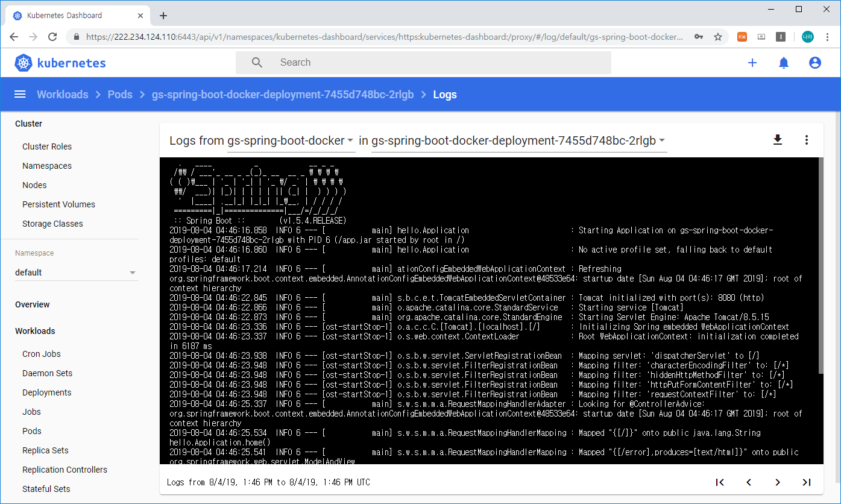The width and height of the screenshot is (841, 504).
Task: Open Stateful Sets in sidebar
Action: [x=46, y=489]
